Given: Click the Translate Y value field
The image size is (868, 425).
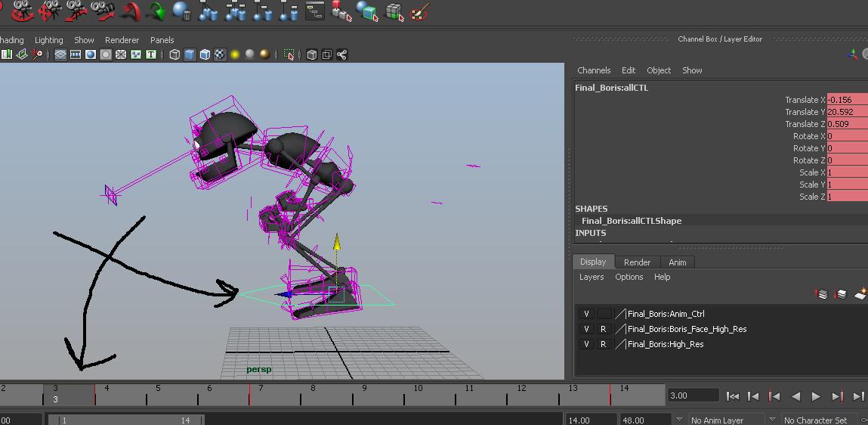Looking at the screenshot, I should tap(847, 112).
